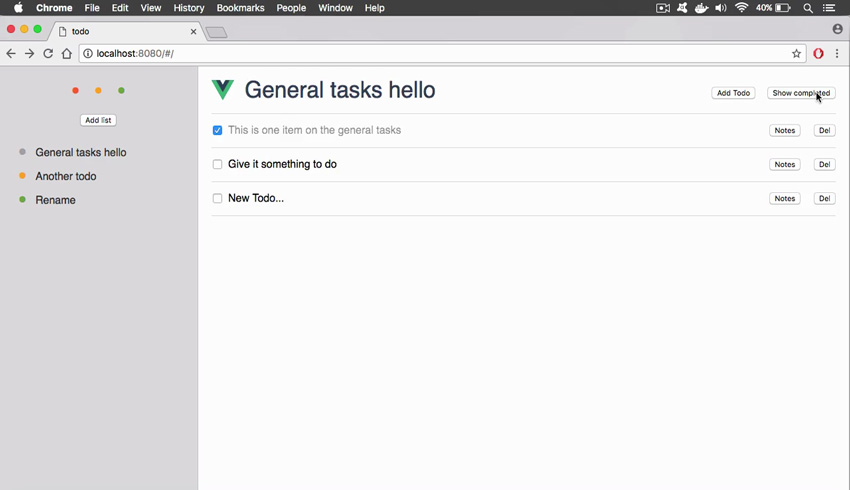The height and width of the screenshot is (490, 850).
Task: Click the localhost address bar
Action: [434, 53]
